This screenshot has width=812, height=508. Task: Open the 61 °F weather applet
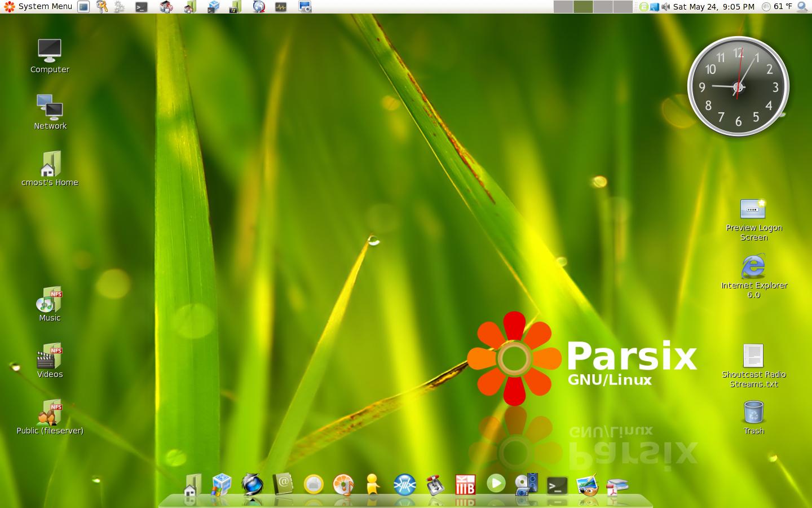pos(776,7)
